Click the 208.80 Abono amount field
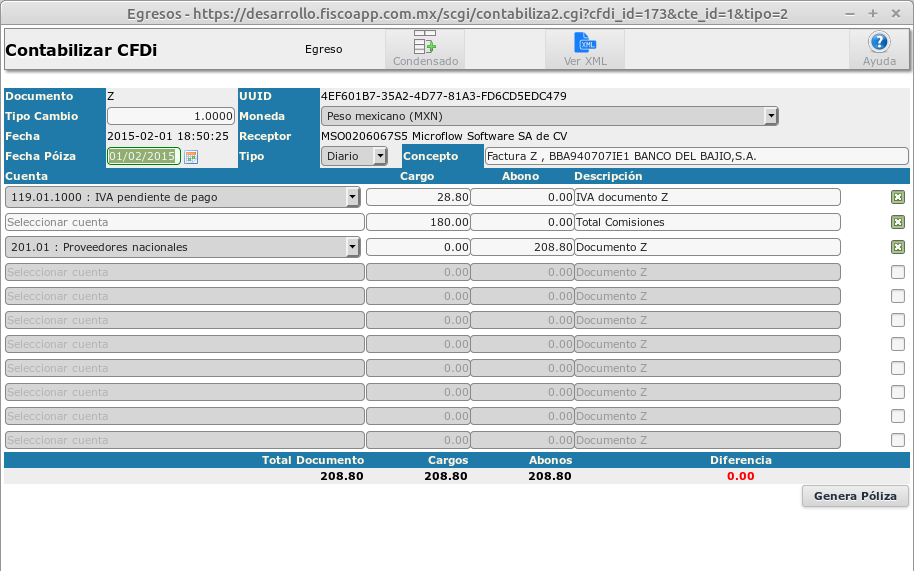Screen dimensions: 914x571 521,247
